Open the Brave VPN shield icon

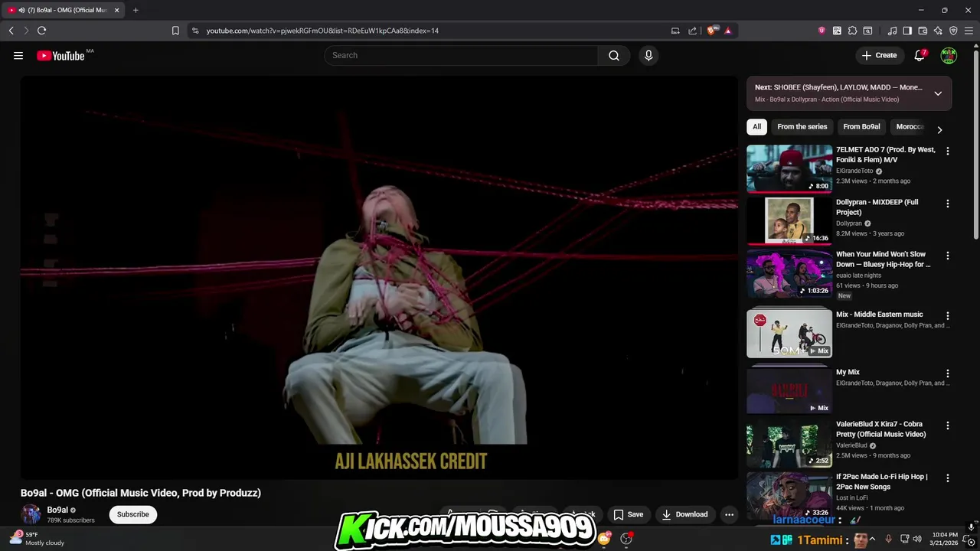tap(953, 31)
